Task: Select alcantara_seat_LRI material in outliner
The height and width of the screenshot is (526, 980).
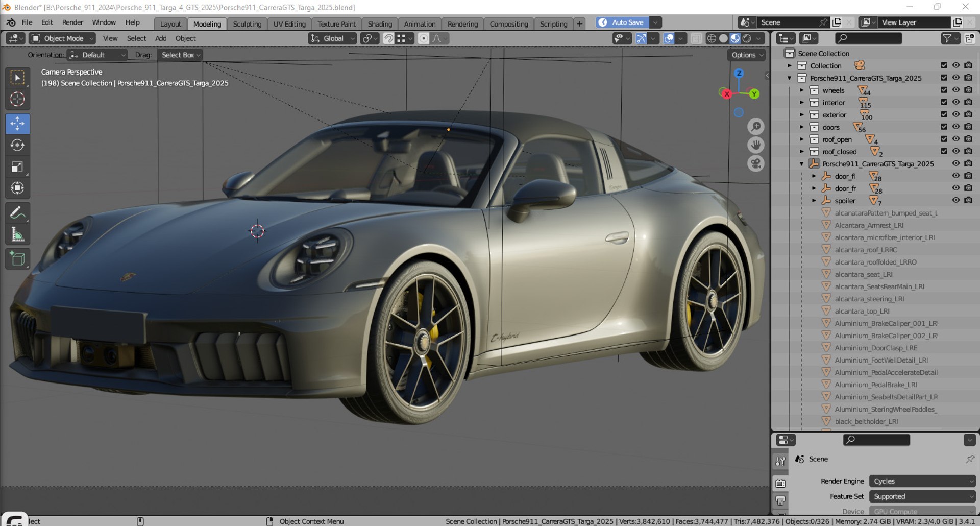Action: 864,274
